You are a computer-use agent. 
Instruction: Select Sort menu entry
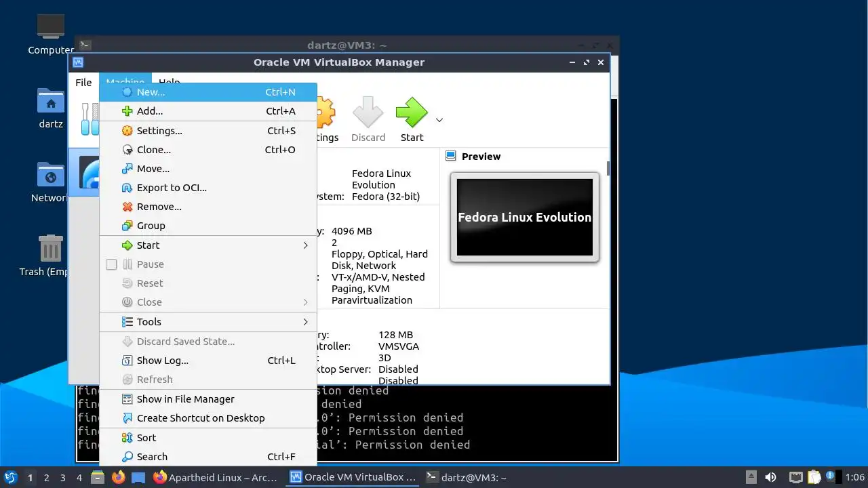(x=208, y=438)
